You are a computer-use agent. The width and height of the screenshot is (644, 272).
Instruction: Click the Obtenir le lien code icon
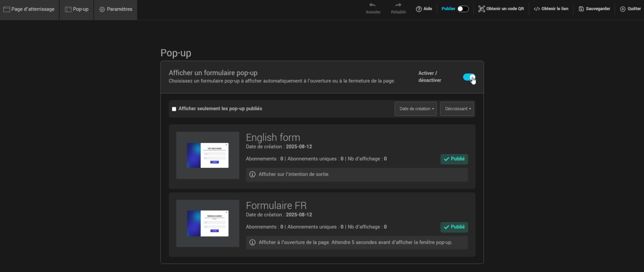(x=537, y=9)
